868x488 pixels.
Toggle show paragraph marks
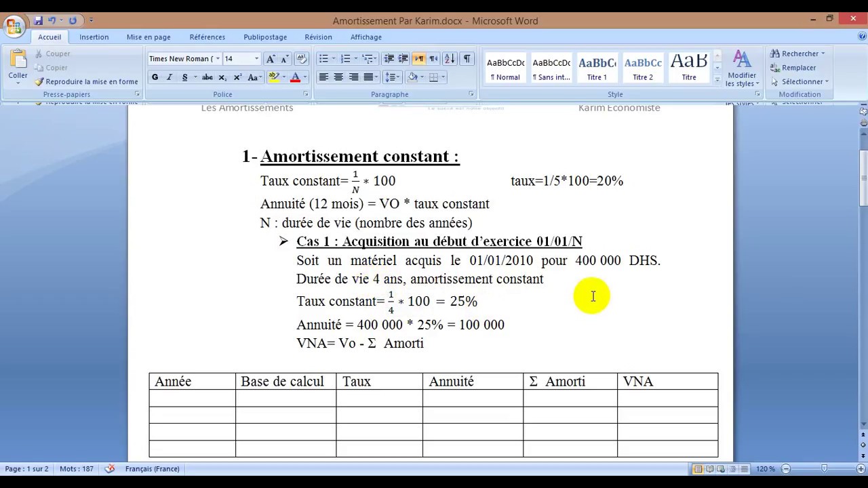point(467,59)
